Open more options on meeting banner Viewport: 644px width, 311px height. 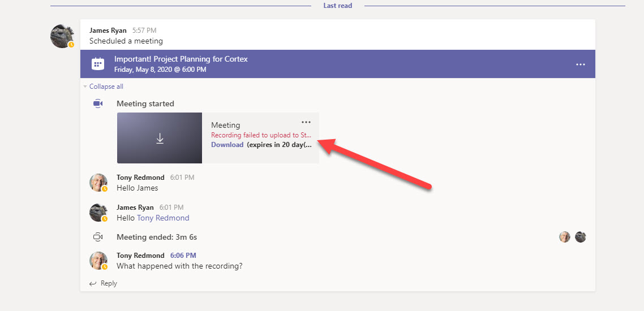point(581,64)
